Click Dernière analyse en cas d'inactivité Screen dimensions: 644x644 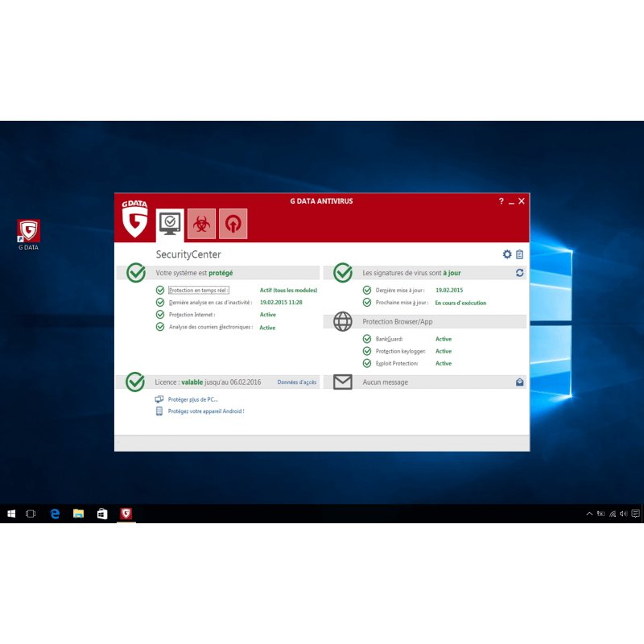pos(210,303)
